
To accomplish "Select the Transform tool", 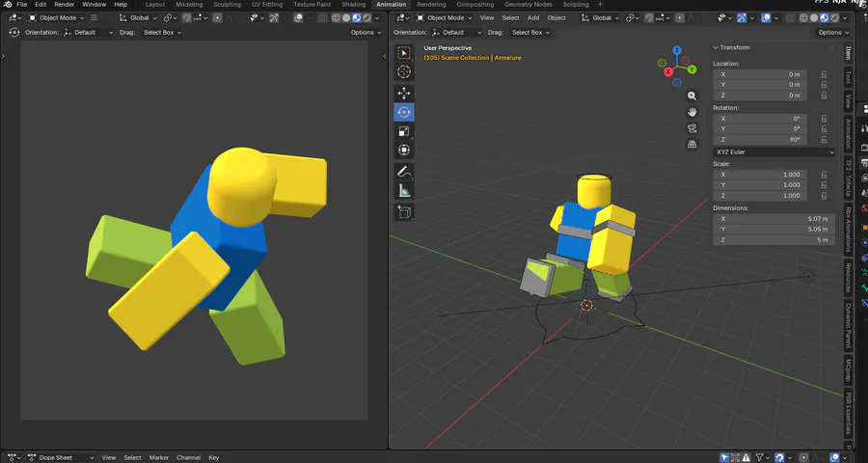I will tap(404, 150).
